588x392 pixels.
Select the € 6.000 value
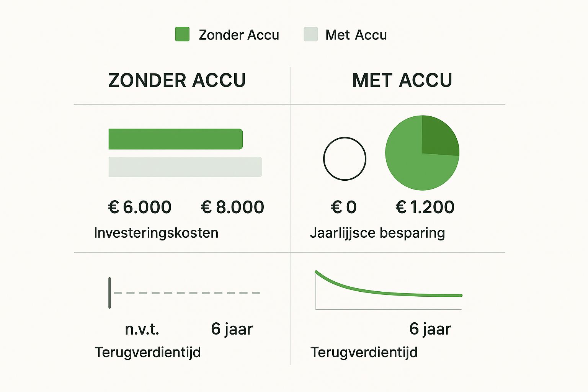(140, 207)
